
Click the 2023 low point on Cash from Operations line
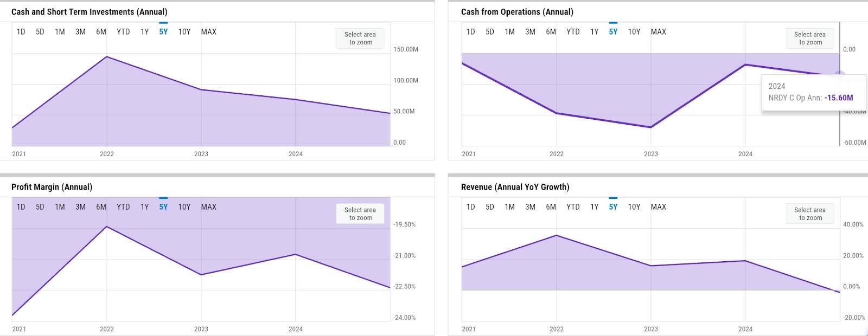pos(650,127)
